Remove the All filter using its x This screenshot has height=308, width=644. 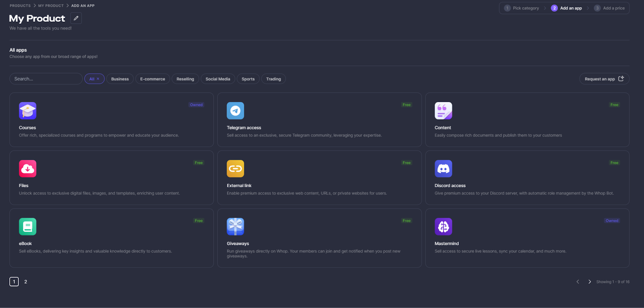[x=98, y=79]
